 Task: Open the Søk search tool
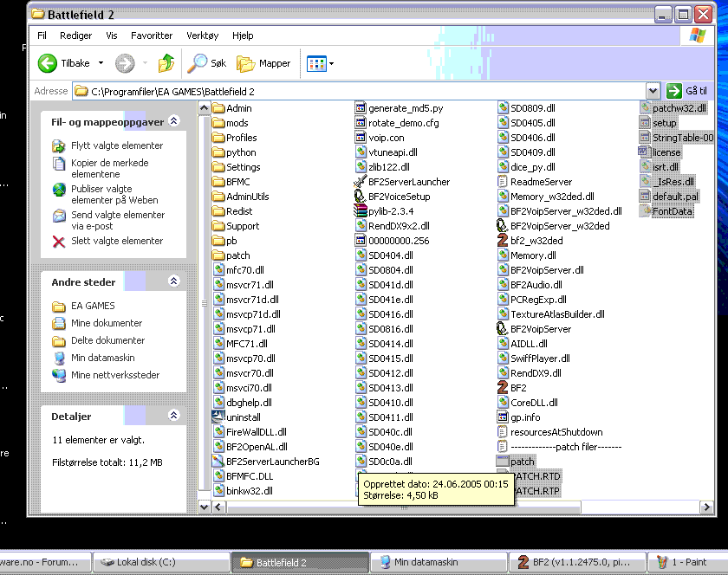click(198, 63)
